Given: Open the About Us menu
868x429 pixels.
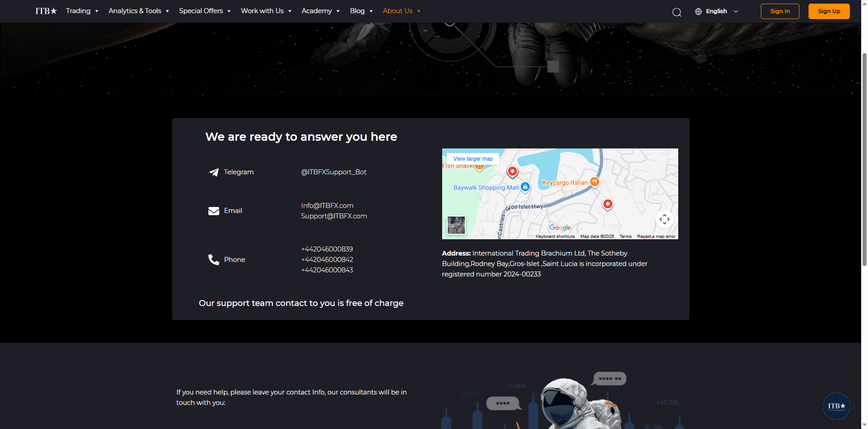Looking at the screenshot, I should click(x=398, y=11).
